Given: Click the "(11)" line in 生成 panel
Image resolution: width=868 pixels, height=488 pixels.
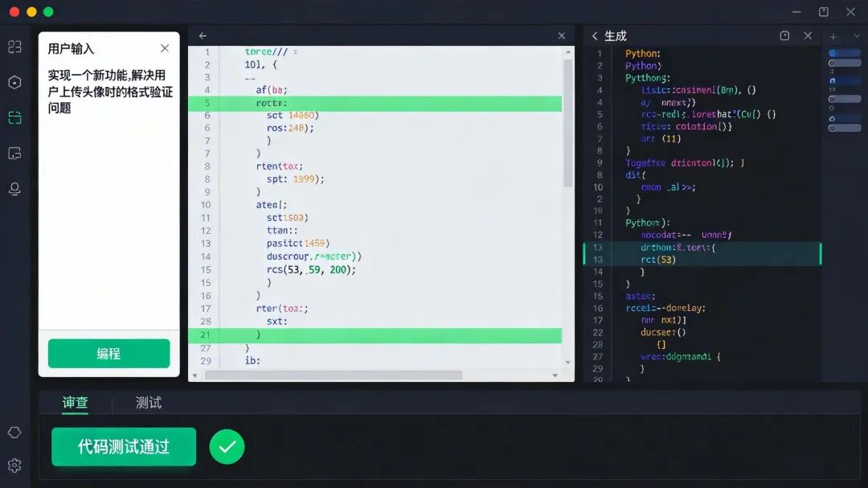Looking at the screenshot, I should coord(671,138).
